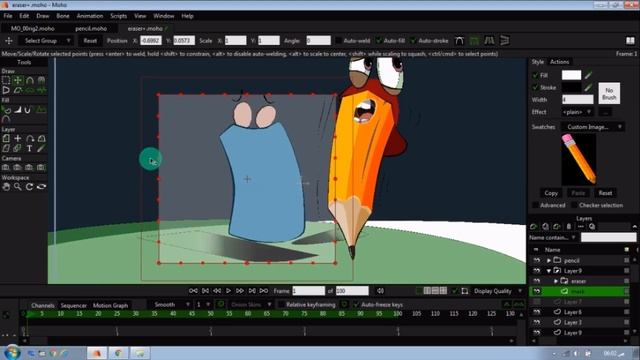Select the Transform Points tool
640x360 pixels.
click(18, 80)
